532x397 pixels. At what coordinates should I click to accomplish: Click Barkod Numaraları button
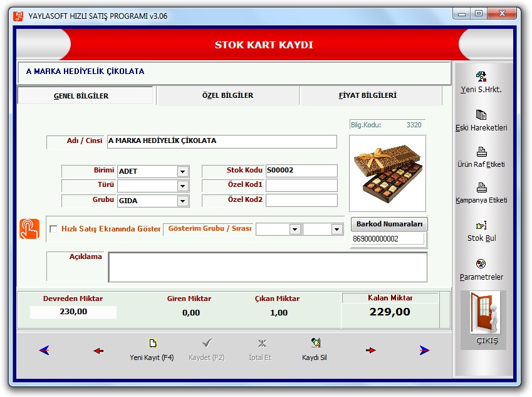click(389, 224)
